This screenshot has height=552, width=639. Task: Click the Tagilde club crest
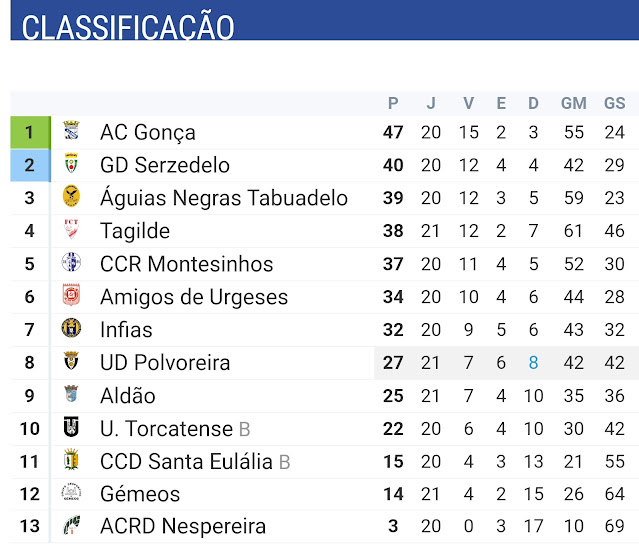[x=71, y=230]
